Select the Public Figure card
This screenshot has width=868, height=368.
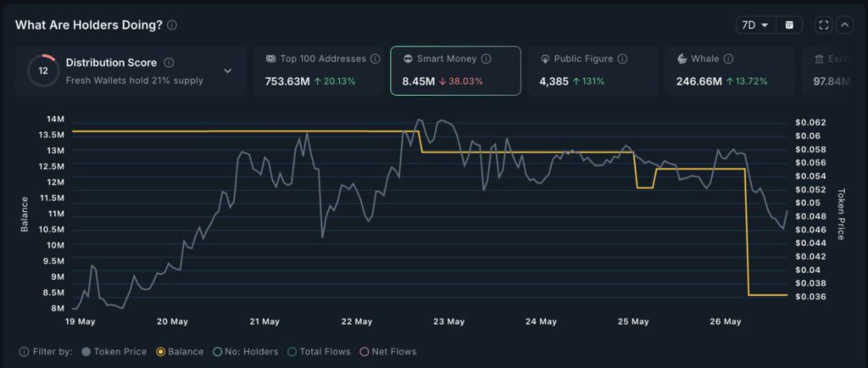click(x=593, y=70)
